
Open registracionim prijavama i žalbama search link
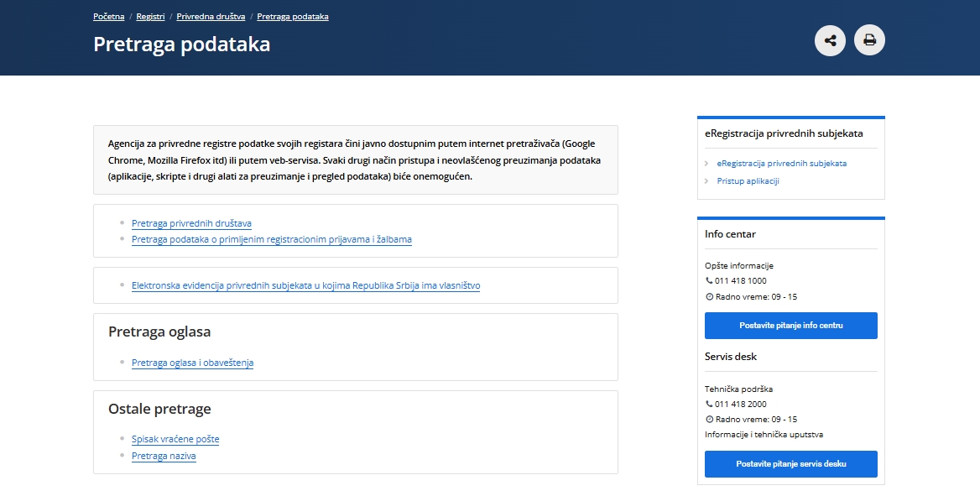point(271,240)
